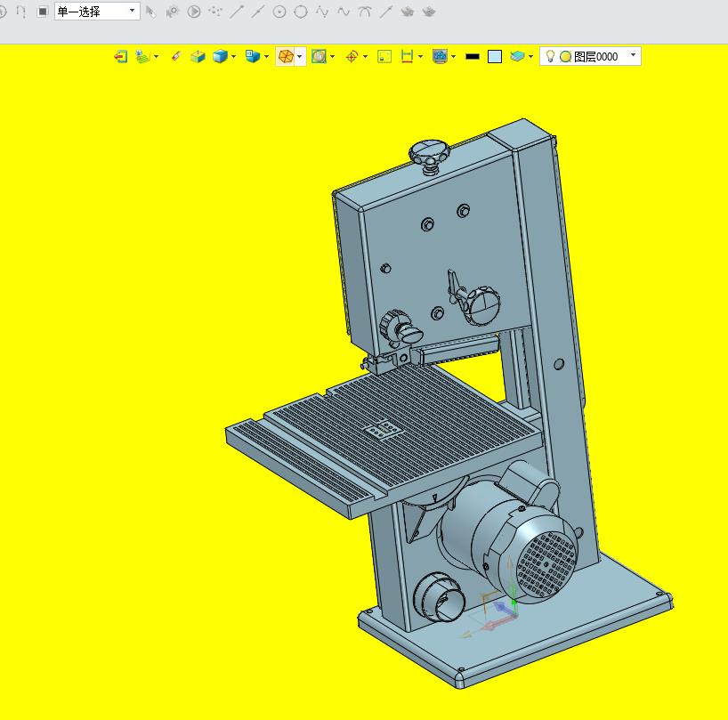Screen dimensions: 728x720
Task: Toggle the orange wireframe mesh display icon
Action: tap(286, 57)
